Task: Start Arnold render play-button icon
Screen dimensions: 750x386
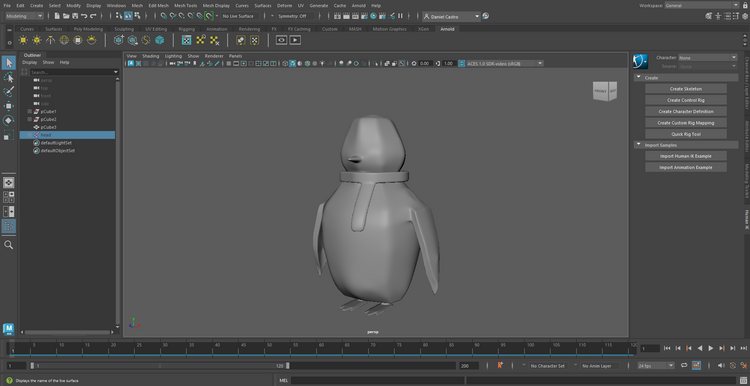Action: click(x=295, y=40)
